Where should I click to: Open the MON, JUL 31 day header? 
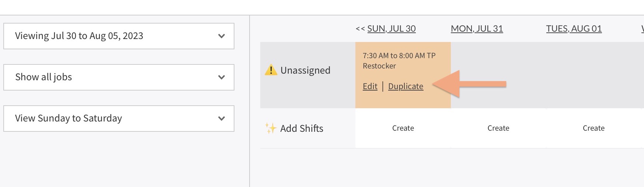pos(477,29)
